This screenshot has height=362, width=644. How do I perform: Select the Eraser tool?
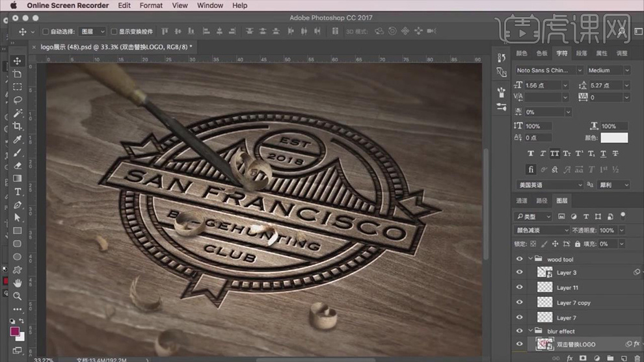click(18, 166)
